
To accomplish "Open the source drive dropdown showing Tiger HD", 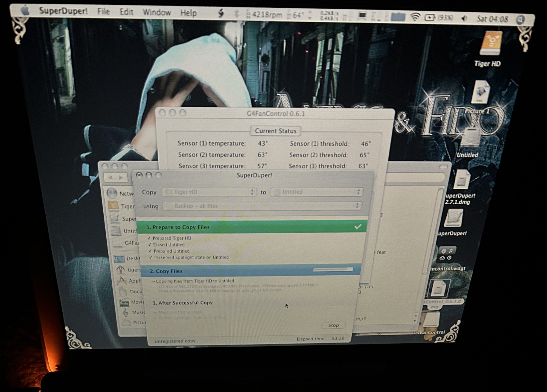I will click(209, 192).
